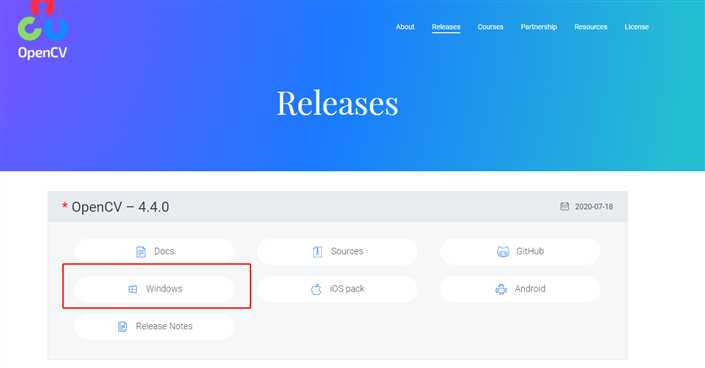Click the Apple icon beside iOS pack
This screenshot has width=705, height=368.
coord(316,289)
